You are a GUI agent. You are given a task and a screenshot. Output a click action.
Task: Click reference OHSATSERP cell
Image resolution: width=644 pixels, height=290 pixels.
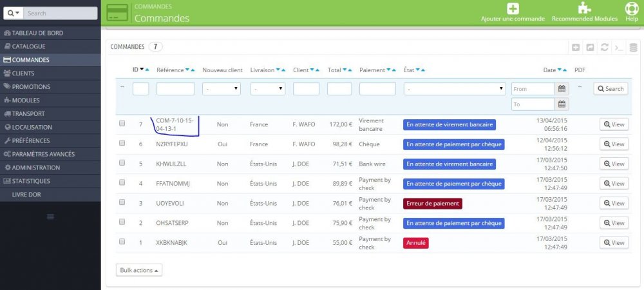point(173,223)
